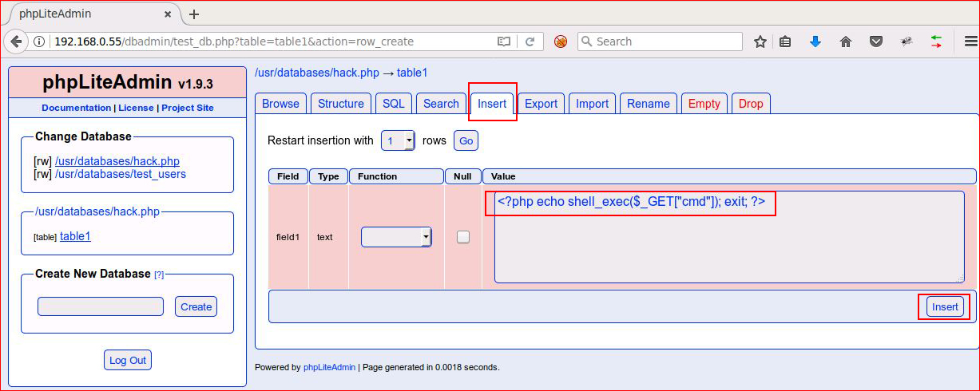Open the SQL tab
980x391 pixels.
click(x=394, y=104)
